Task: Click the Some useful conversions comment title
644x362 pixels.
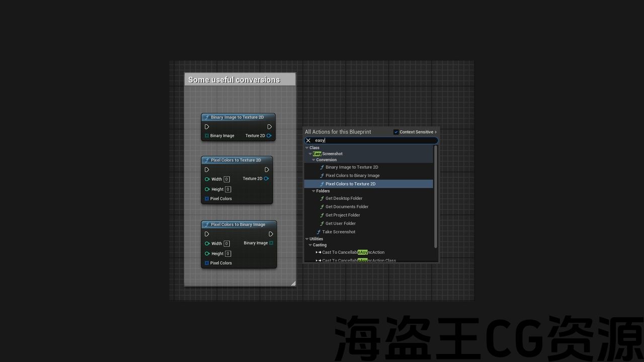Action: tap(234, 79)
